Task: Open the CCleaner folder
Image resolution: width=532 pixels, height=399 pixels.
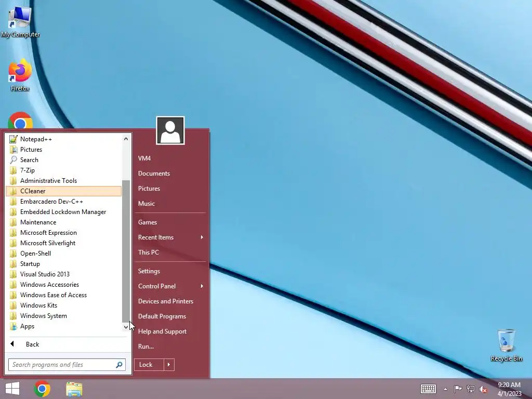Action: pos(64,191)
